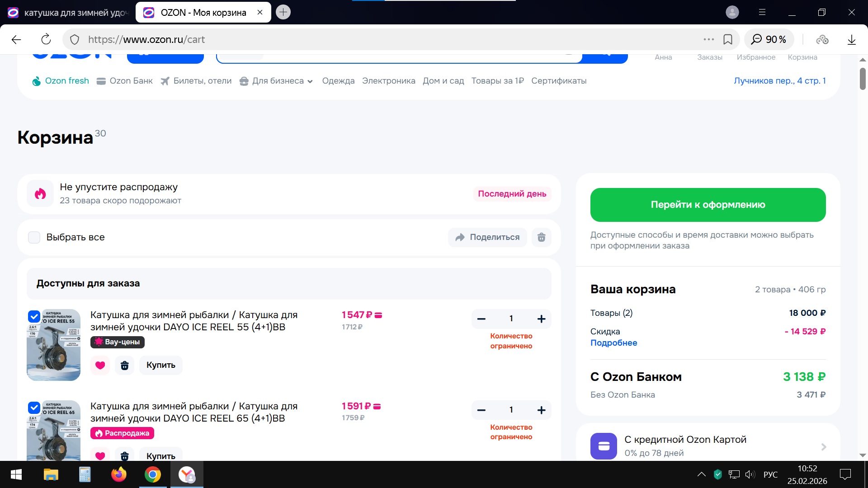
Task: Open Chrome from the taskbar
Action: point(152,474)
